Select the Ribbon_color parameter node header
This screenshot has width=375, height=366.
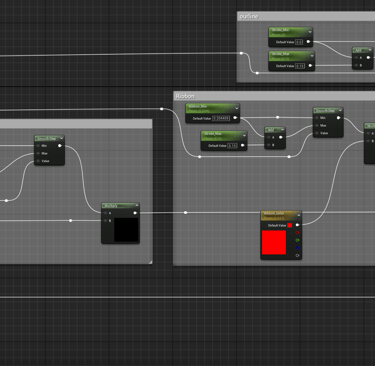pos(281,216)
